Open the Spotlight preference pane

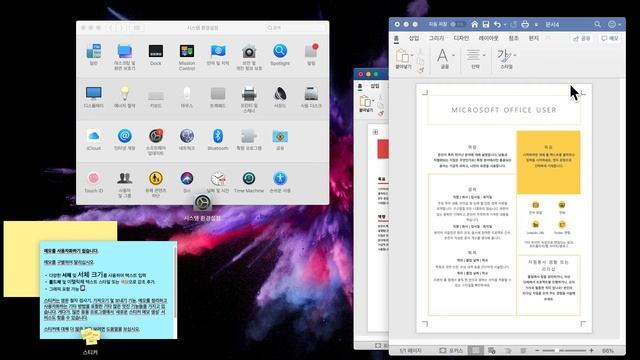click(x=280, y=51)
